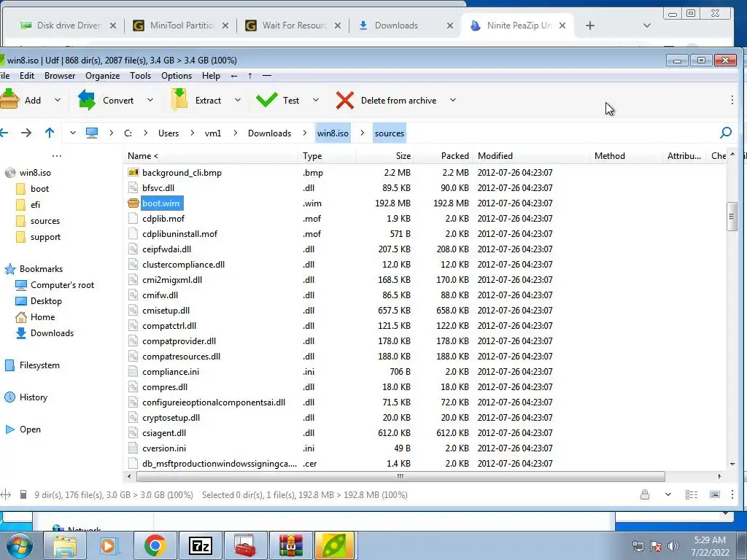
Task: Navigate forward with the right arrow
Action: tap(26, 133)
